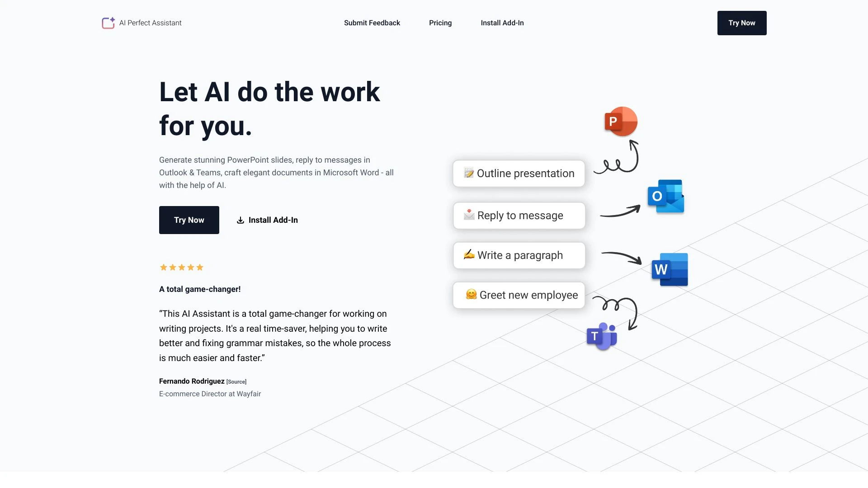The image size is (868, 488).
Task: Click the pencil emoji on Outline card
Action: (x=468, y=174)
